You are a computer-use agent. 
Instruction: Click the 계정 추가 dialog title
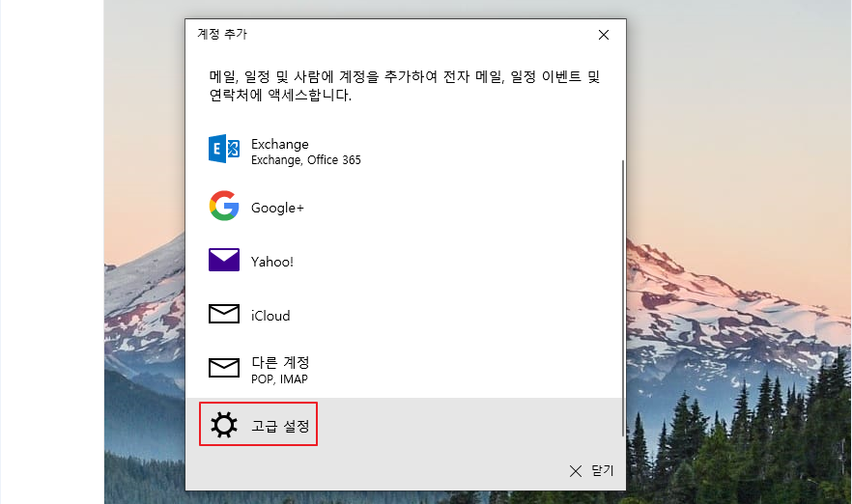pos(222,34)
